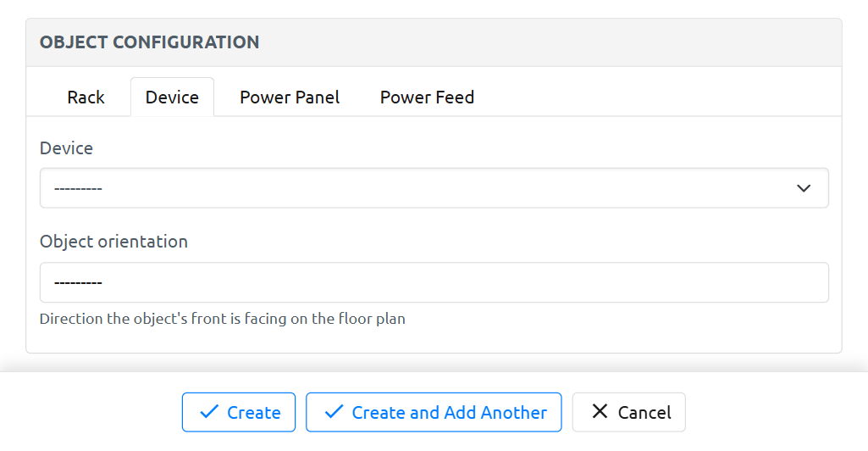Click the Object Configuration panel header

(x=149, y=42)
